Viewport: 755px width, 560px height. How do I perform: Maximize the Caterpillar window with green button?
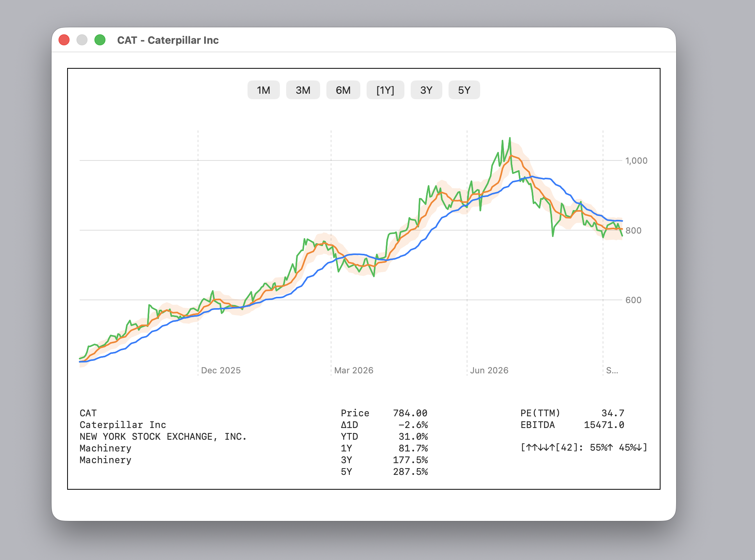point(100,40)
